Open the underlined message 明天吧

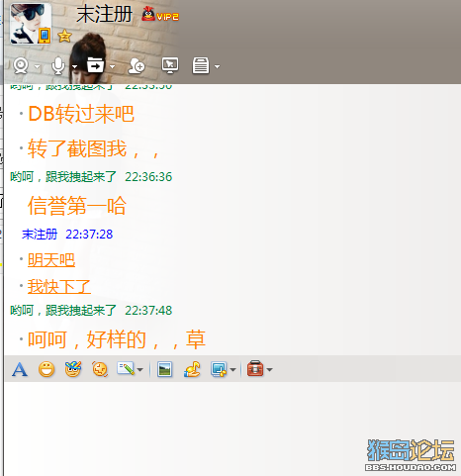click(x=51, y=260)
